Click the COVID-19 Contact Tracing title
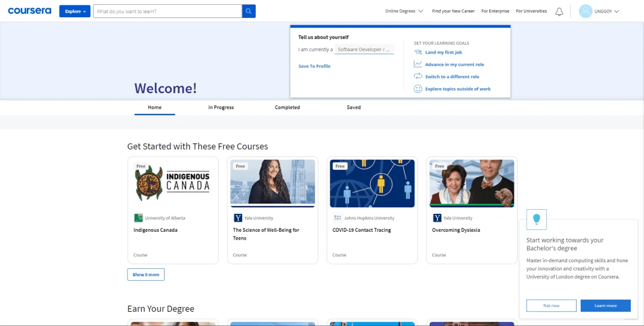 (x=362, y=230)
